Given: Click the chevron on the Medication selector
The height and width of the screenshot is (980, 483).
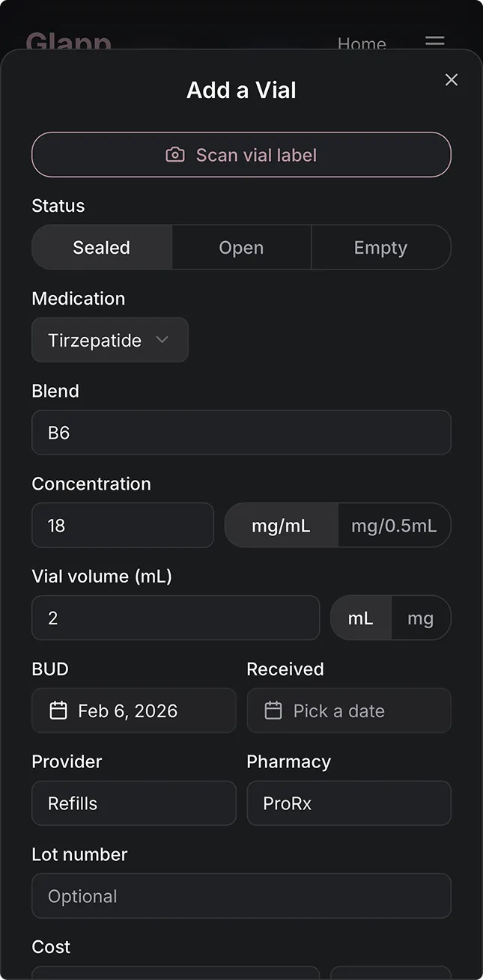Looking at the screenshot, I should coord(162,340).
